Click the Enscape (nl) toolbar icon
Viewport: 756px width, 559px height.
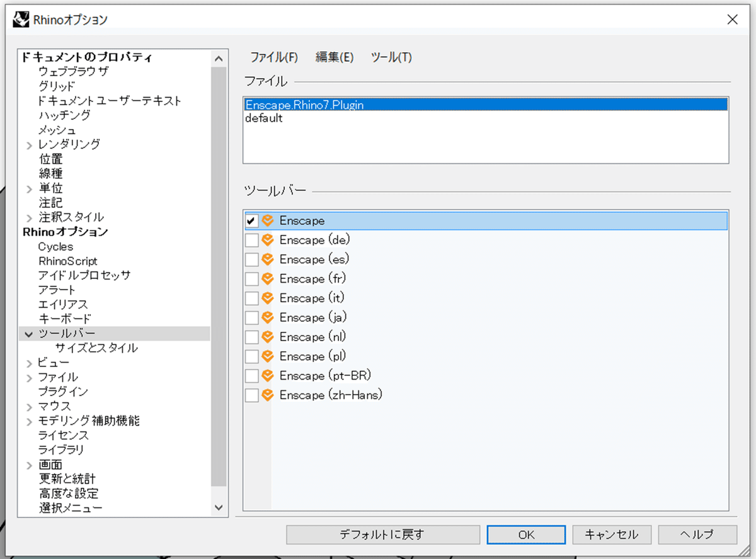tap(268, 337)
